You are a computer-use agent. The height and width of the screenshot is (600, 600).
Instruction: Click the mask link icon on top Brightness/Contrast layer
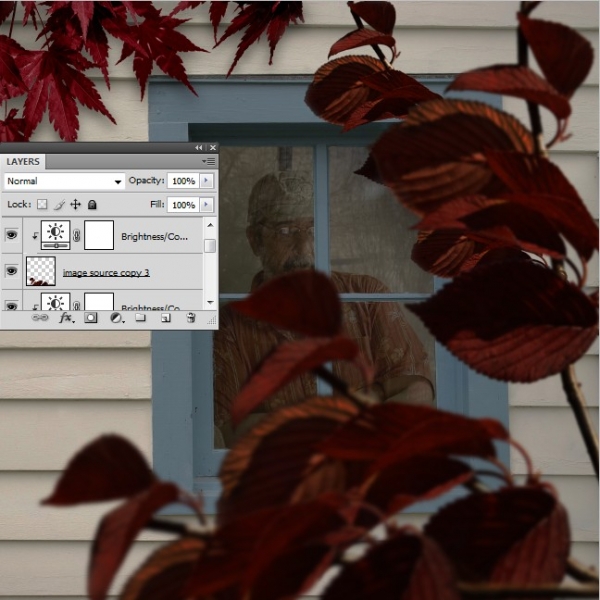click(77, 235)
